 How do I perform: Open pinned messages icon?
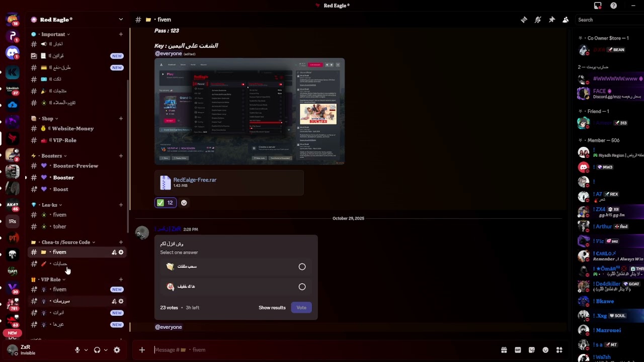[x=552, y=20]
